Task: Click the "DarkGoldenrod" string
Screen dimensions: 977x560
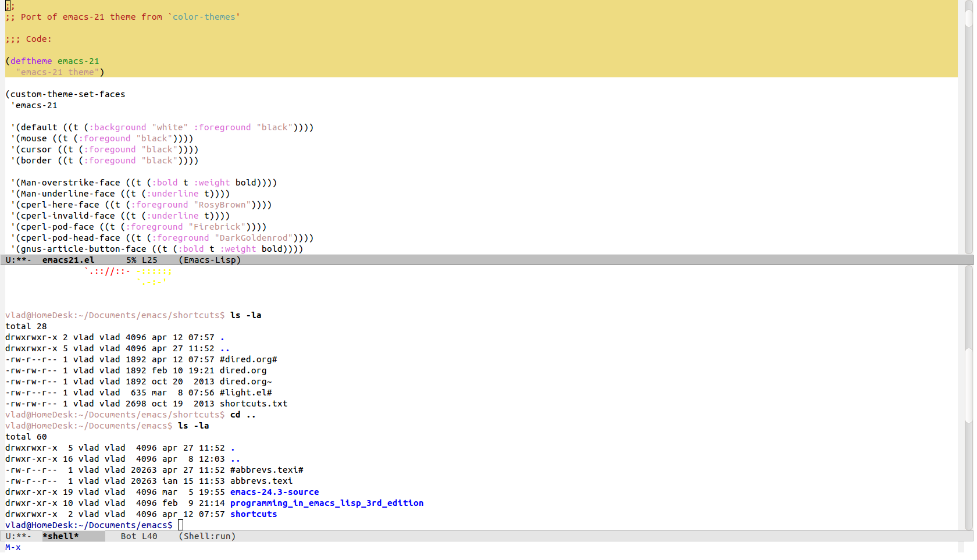Action: (x=254, y=238)
